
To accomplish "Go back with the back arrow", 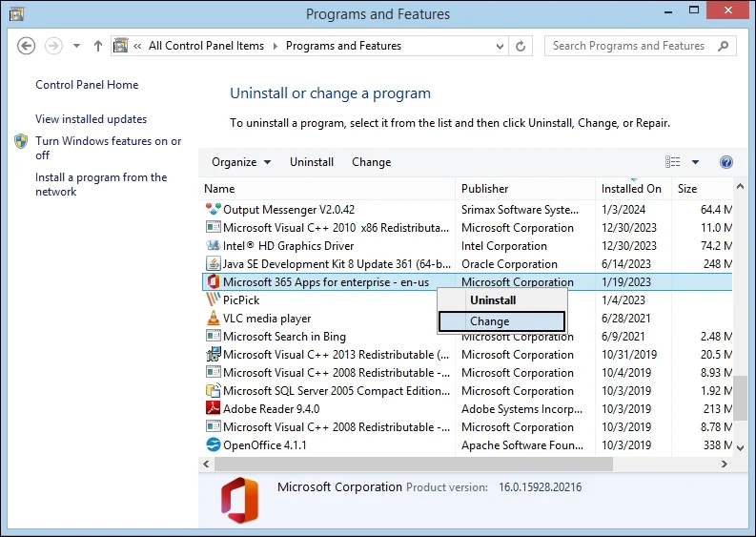I will coord(26,47).
